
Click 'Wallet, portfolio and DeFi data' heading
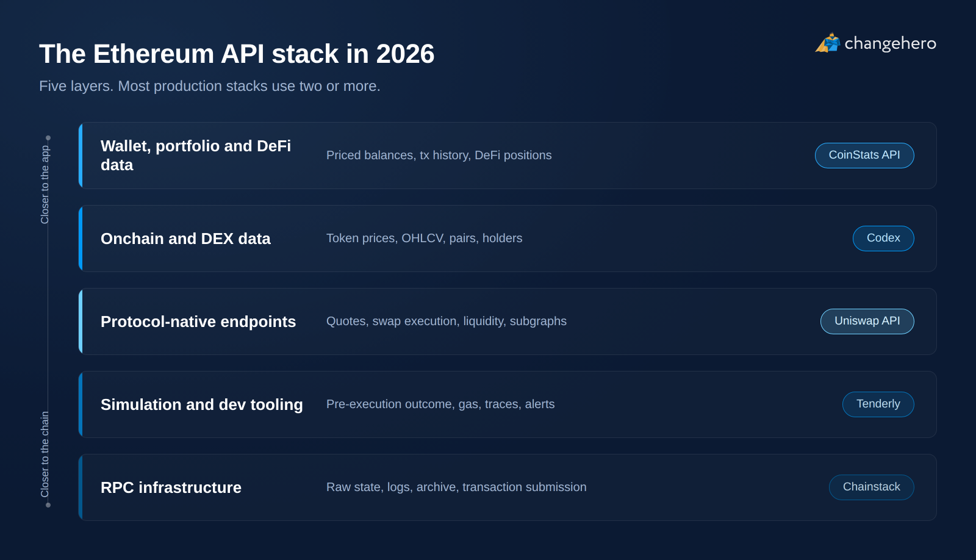tap(196, 156)
